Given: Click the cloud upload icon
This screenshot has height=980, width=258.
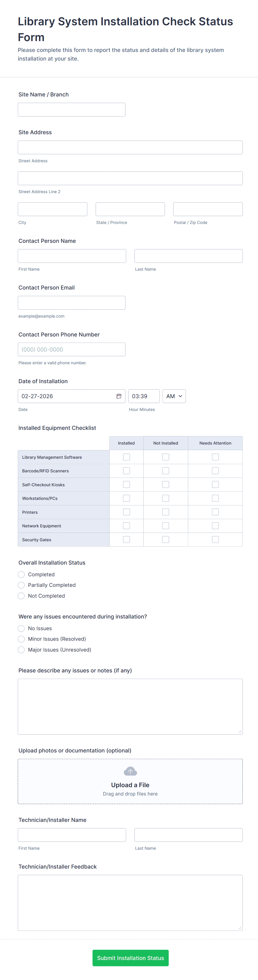Looking at the screenshot, I should point(130,771).
